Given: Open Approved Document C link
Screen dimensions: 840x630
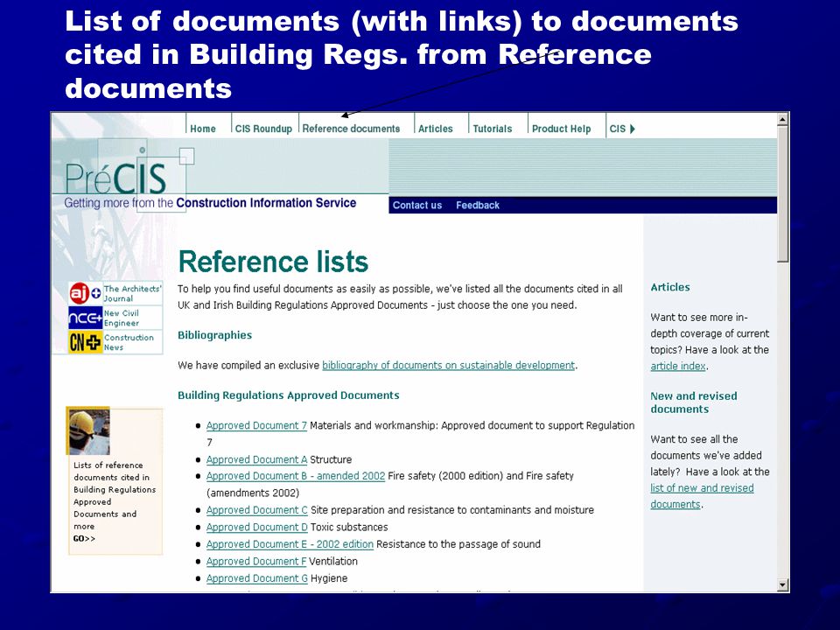Looking at the screenshot, I should tap(256, 510).
